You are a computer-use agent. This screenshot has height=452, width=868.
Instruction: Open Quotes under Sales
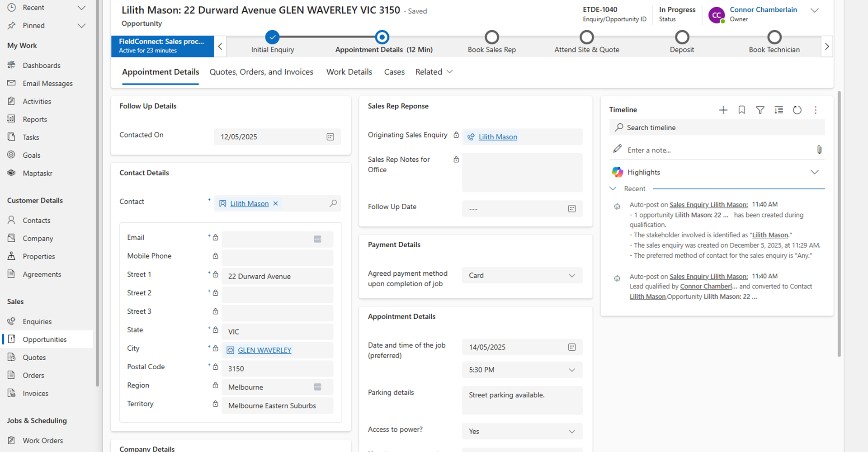tap(34, 358)
